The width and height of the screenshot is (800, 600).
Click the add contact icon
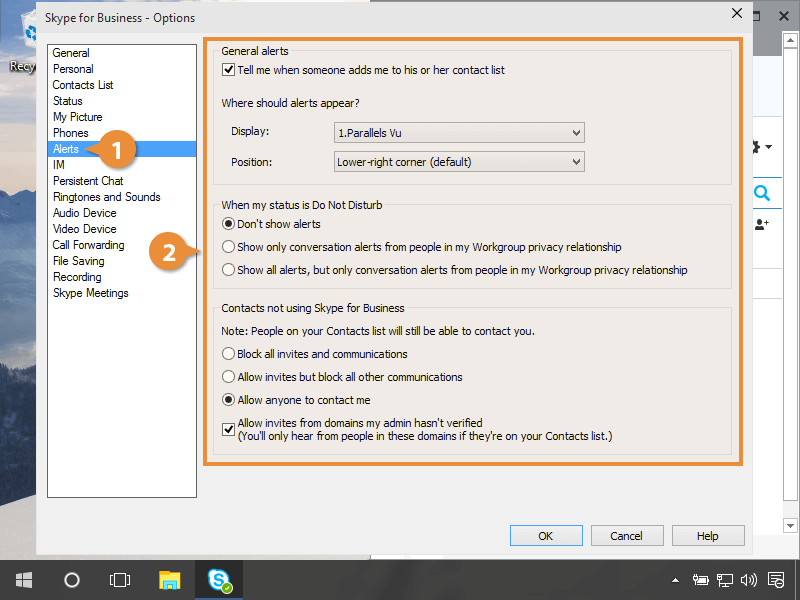(762, 225)
